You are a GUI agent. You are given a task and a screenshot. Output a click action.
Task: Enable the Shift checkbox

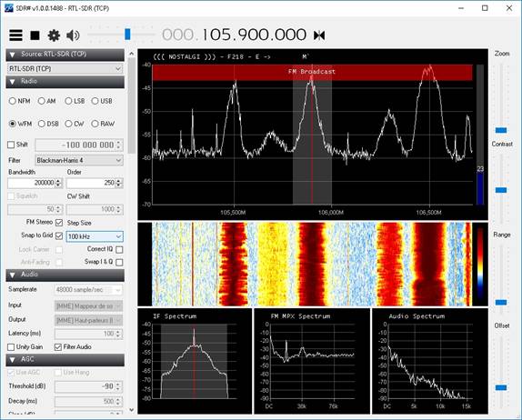click(11, 145)
